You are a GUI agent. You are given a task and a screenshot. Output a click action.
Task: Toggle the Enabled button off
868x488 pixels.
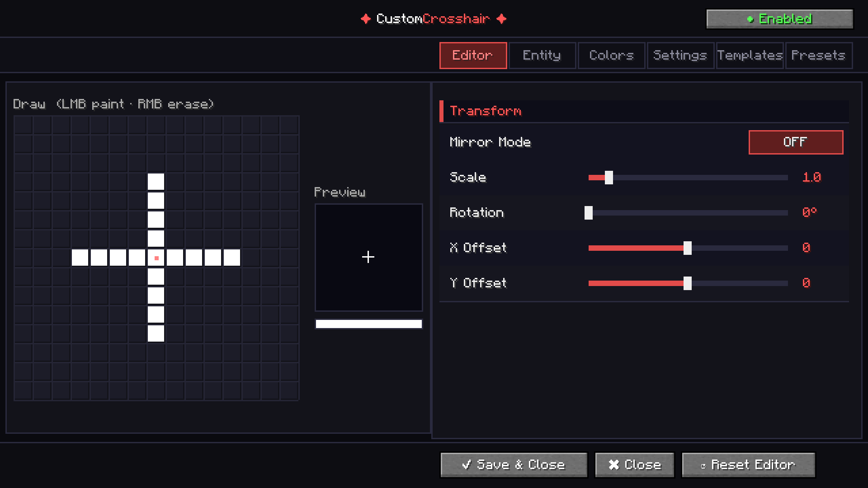[x=779, y=19]
